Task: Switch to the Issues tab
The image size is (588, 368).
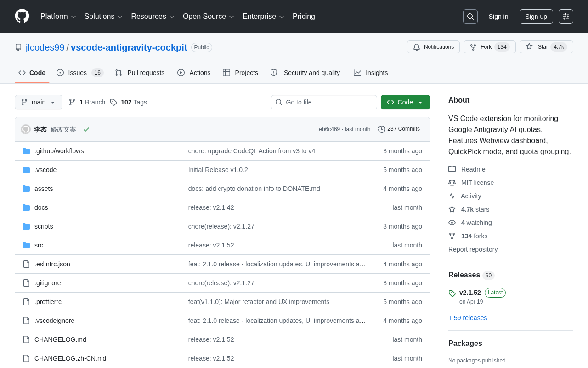Action: coord(80,73)
